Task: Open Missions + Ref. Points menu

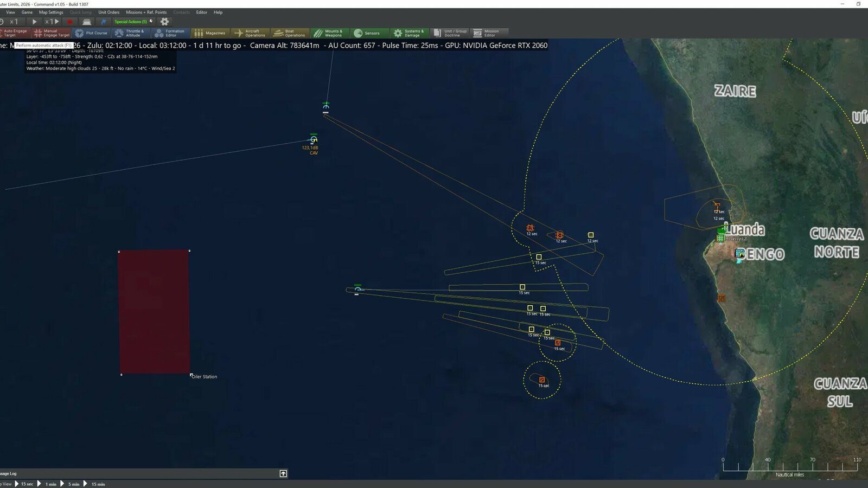Action: click(x=146, y=12)
